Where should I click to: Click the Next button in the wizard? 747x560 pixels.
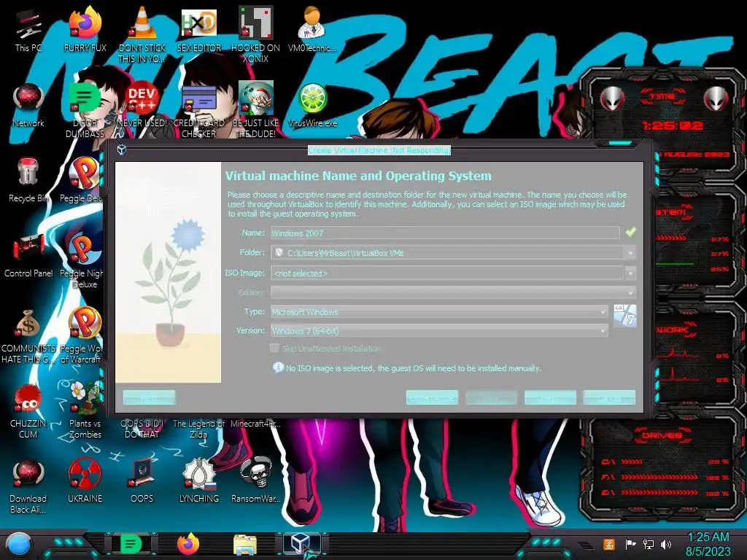[550, 397]
